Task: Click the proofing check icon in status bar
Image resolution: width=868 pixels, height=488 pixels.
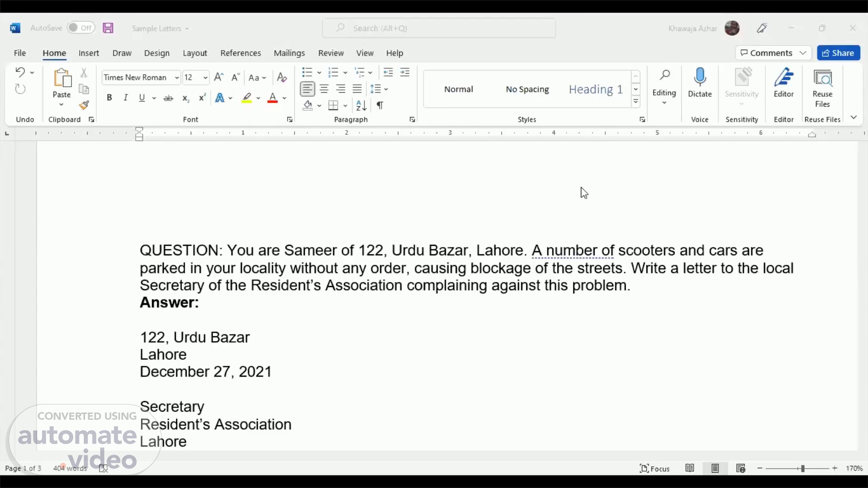Action: coord(103,469)
